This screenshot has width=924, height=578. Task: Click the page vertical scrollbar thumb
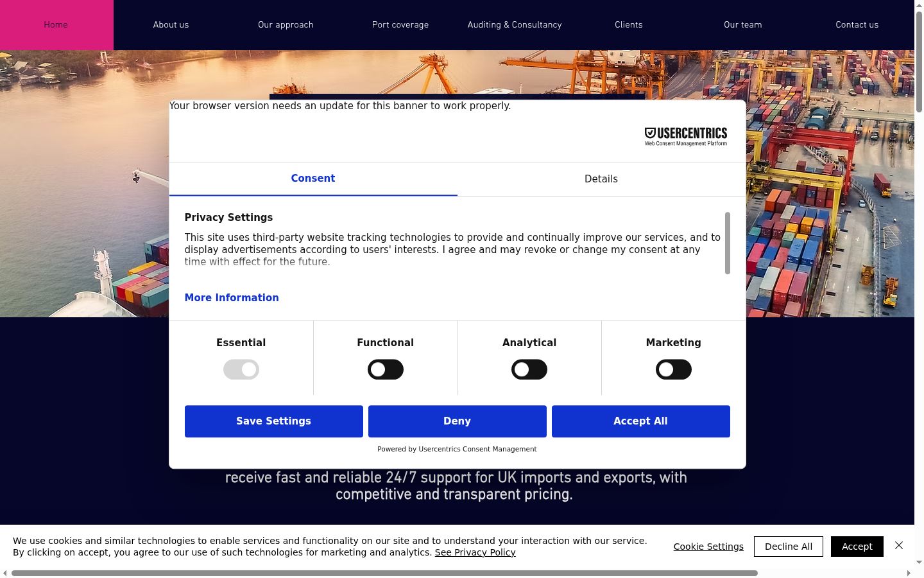click(919, 61)
